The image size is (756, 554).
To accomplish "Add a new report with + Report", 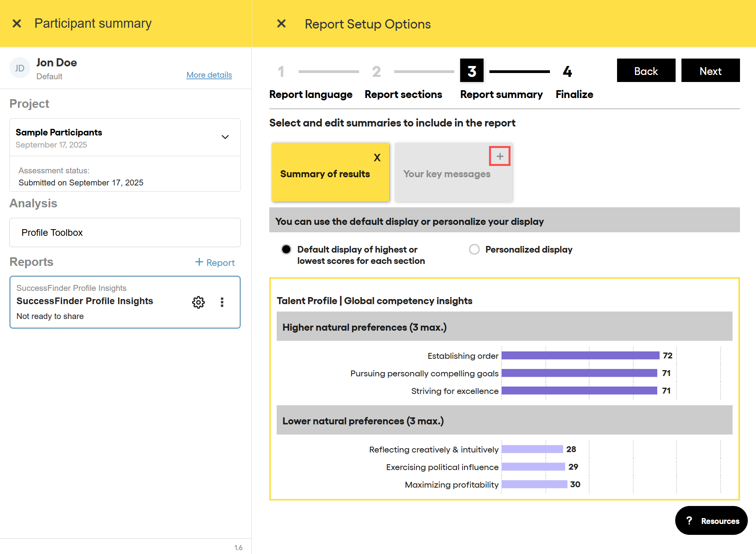I will tap(215, 263).
